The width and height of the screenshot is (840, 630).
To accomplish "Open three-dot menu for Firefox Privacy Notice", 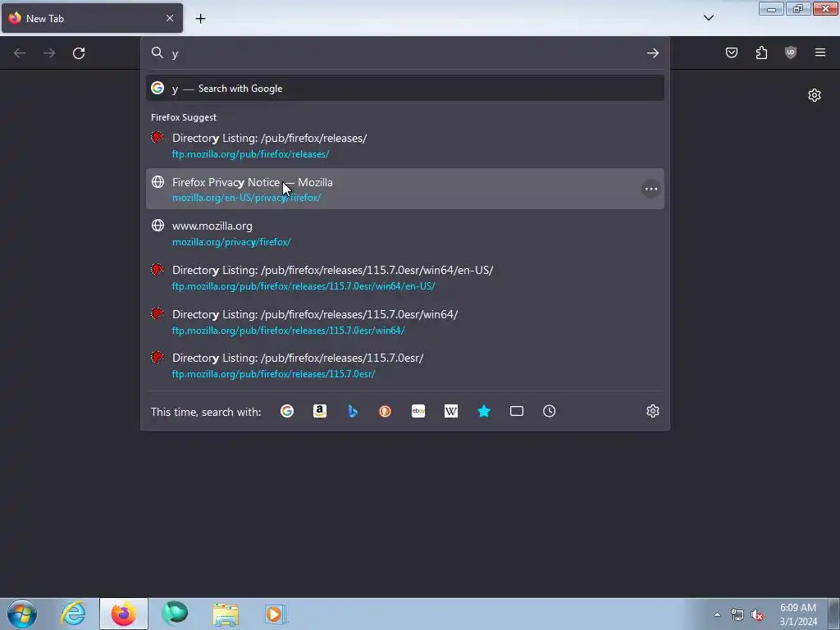I will (x=651, y=189).
